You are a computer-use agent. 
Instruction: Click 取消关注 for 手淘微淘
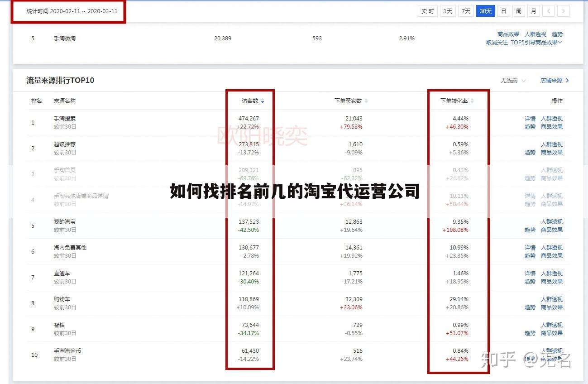[497, 43]
